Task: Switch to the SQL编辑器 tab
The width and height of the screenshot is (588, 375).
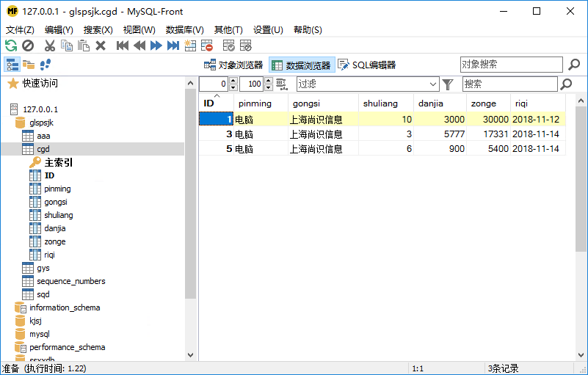Action: tap(367, 65)
